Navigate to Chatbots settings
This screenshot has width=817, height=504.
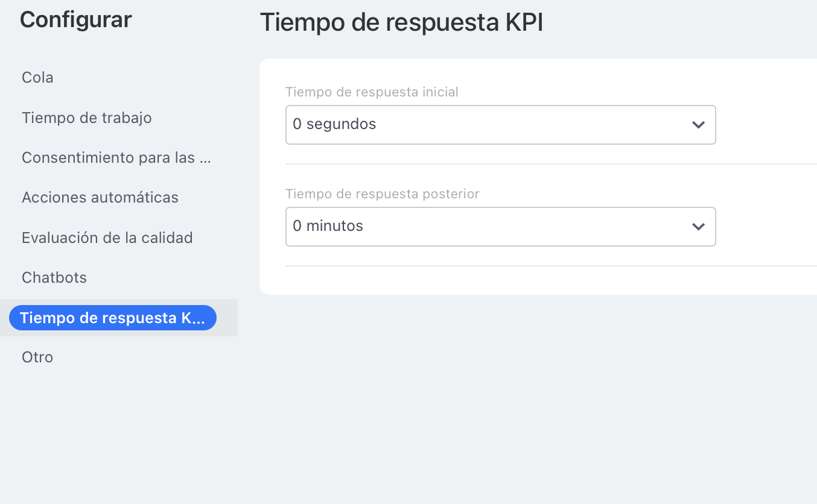tap(54, 277)
